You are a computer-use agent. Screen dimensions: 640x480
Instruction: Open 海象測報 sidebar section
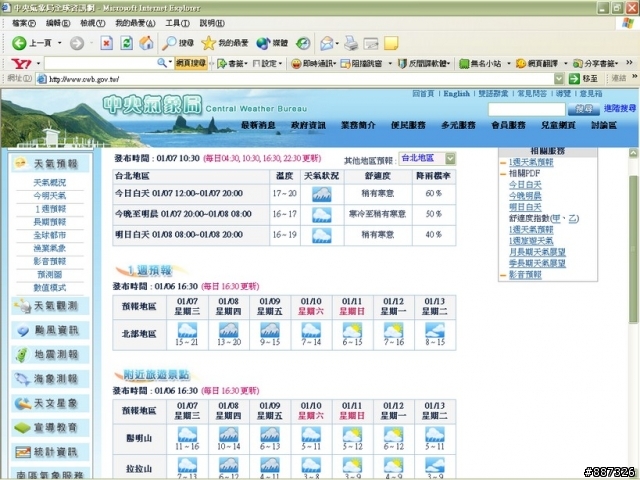tap(50, 379)
